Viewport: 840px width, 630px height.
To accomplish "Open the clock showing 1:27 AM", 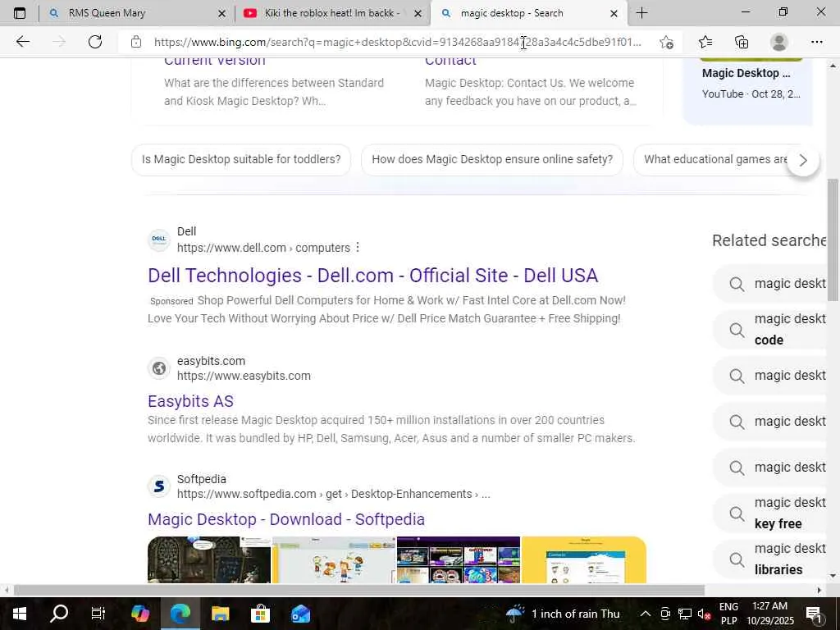I will [x=769, y=614].
